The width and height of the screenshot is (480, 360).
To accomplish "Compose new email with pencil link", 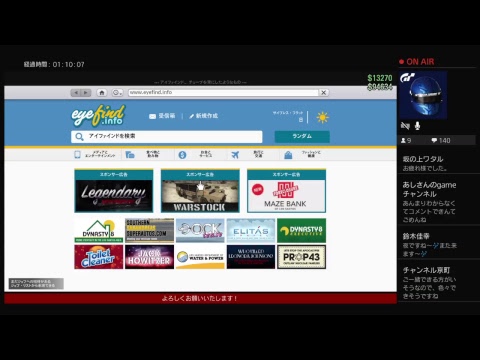I will (203, 116).
